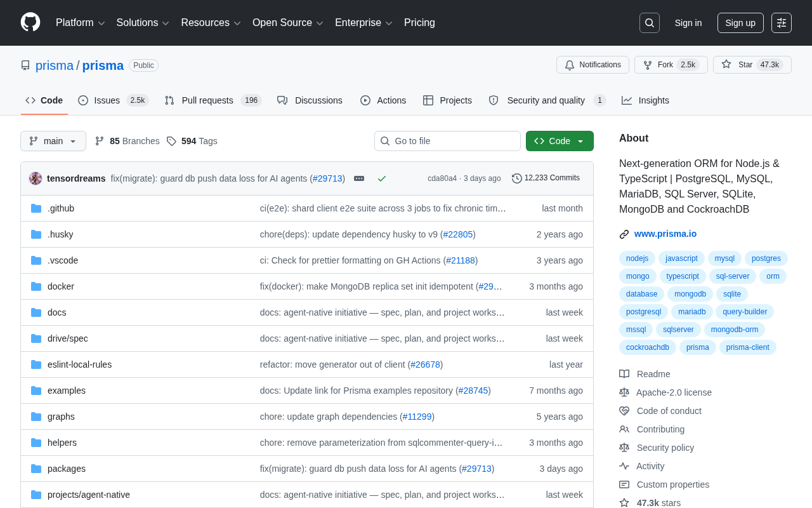Open the main branch selector

coord(53,141)
